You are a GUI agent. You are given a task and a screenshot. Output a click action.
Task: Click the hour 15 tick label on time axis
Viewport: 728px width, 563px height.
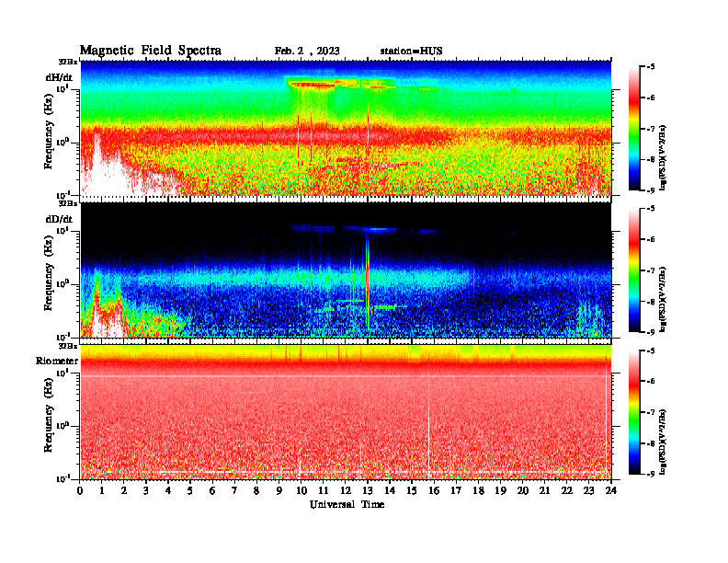point(412,491)
